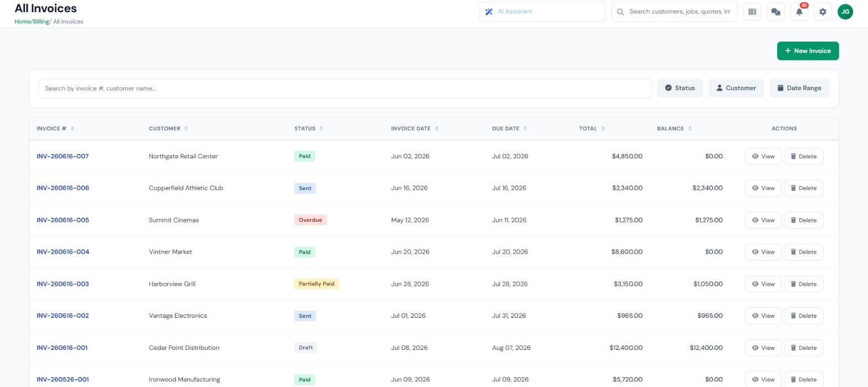Open invoice link INV-260616-001
Image resolution: width=868 pixels, height=387 pixels.
point(62,348)
